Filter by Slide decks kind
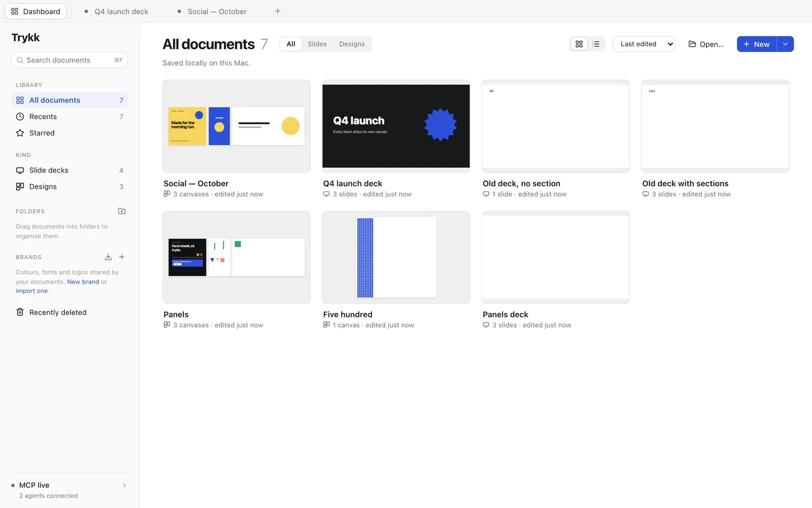Viewport: 812px width, 508px height. click(70, 170)
